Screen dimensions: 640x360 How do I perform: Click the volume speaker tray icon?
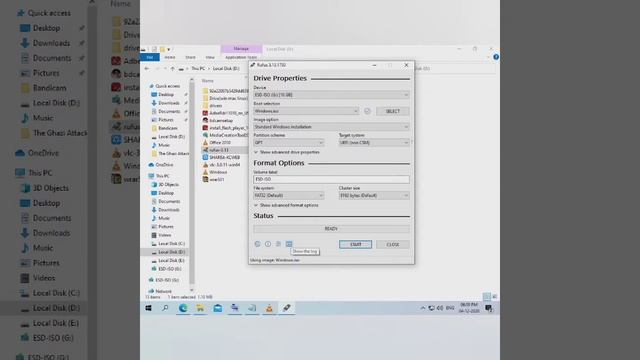pos(440,308)
